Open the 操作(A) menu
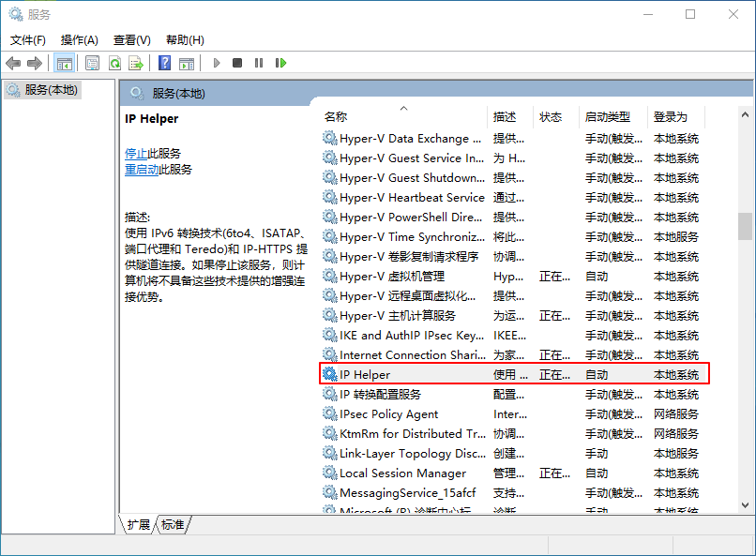Screen dimensions: 756x556 [x=79, y=39]
